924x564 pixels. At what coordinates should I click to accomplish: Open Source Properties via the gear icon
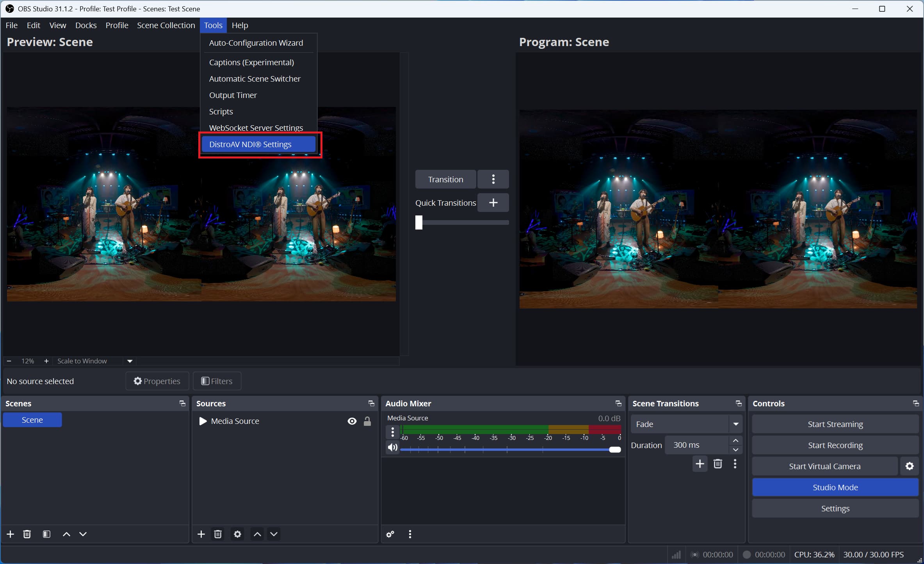point(237,534)
